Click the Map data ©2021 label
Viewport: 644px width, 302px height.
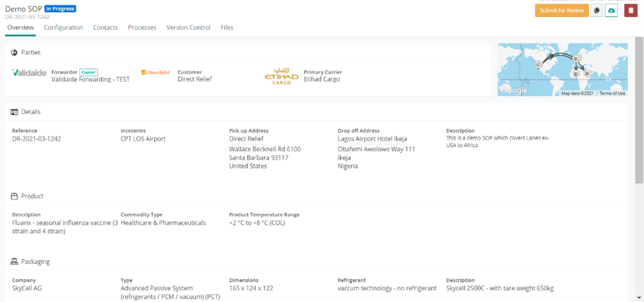point(578,94)
